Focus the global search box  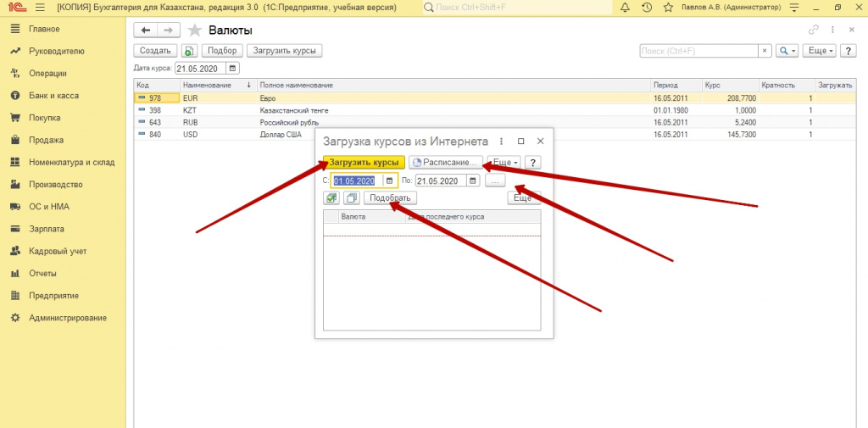(518, 8)
